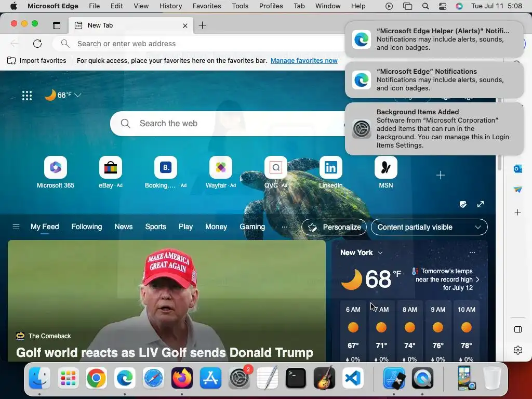Select the Money feed tab

tap(216, 227)
